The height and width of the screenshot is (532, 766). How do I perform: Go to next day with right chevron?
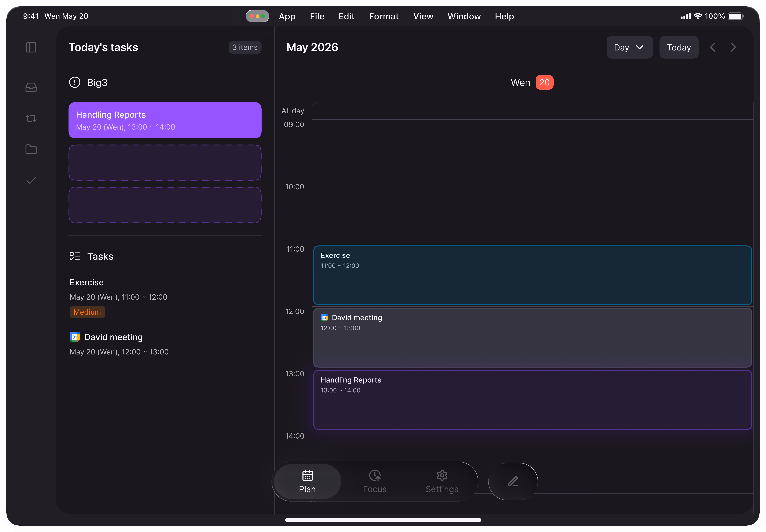pos(733,47)
